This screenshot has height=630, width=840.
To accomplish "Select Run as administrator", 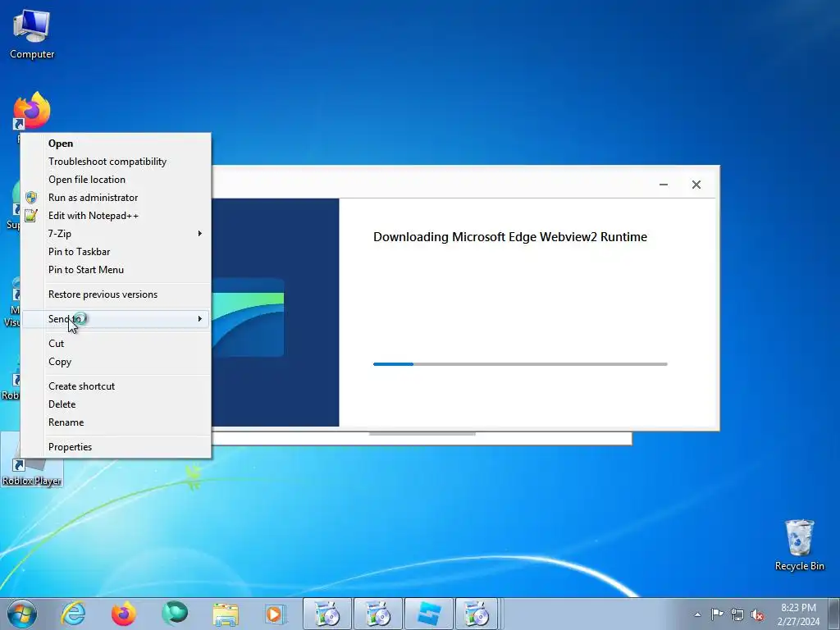I will coord(116,198).
